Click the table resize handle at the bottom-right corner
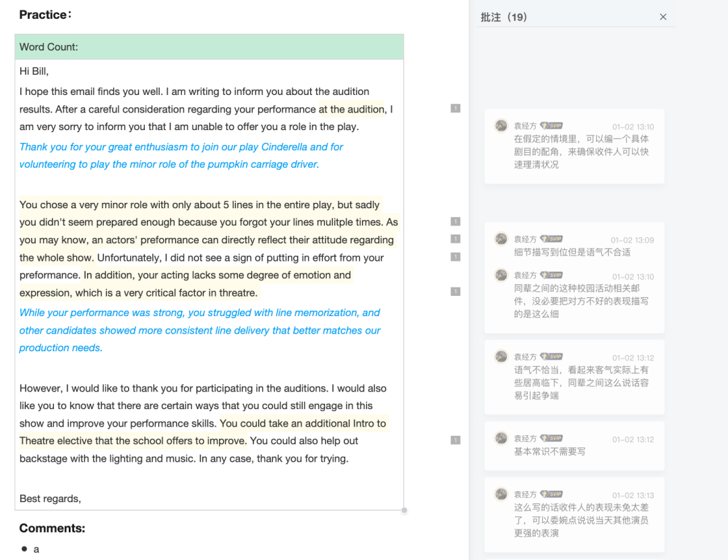 point(404,510)
